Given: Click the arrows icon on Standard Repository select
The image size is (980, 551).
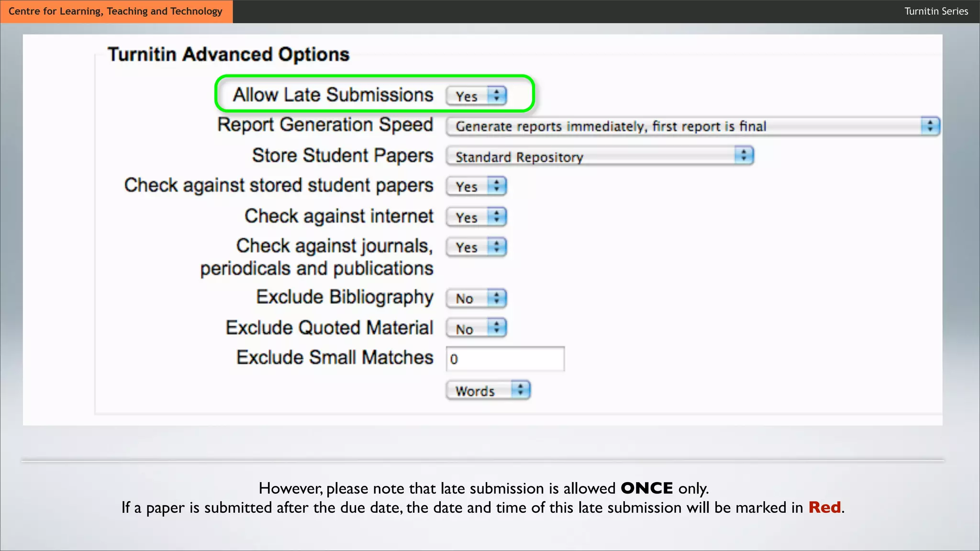Looking at the screenshot, I should pos(744,155).
